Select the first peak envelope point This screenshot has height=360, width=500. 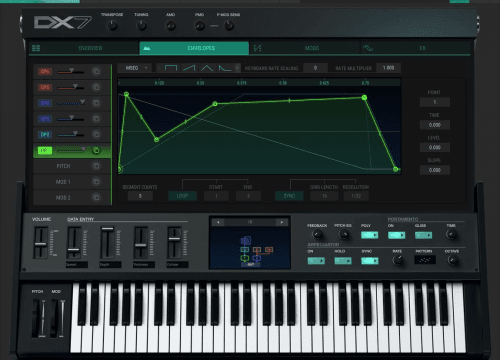(x=126, y=94)
